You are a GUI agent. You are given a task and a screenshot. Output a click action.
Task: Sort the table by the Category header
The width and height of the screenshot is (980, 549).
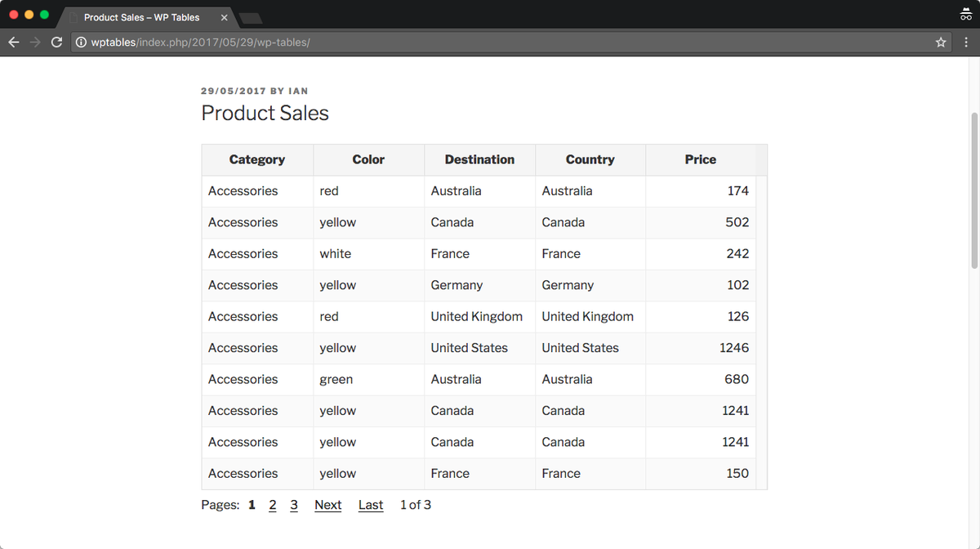[257, 159]
